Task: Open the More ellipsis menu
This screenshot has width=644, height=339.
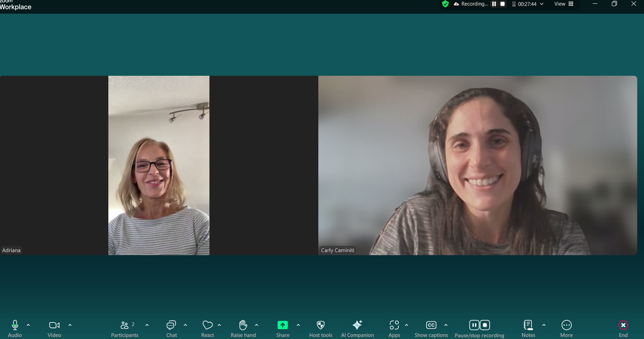Action: pos(567,325)
